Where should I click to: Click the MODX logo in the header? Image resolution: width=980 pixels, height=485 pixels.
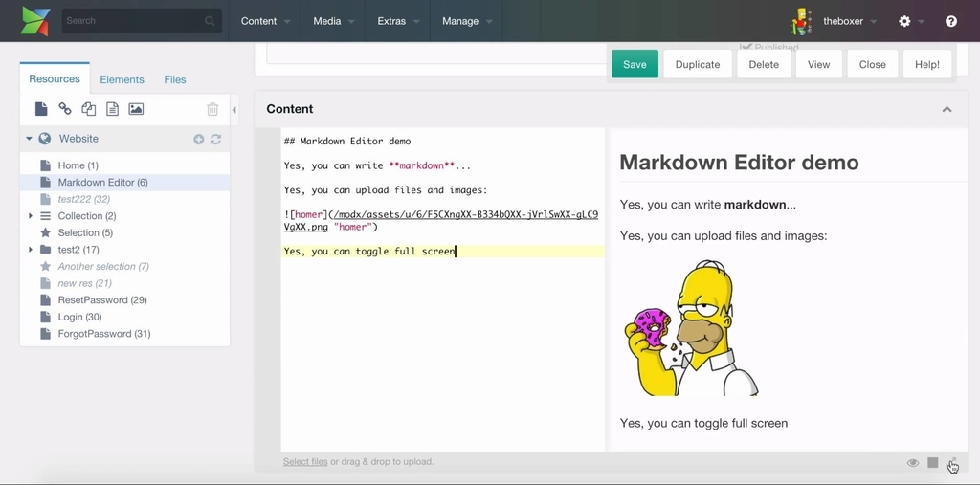pos(35,21)
